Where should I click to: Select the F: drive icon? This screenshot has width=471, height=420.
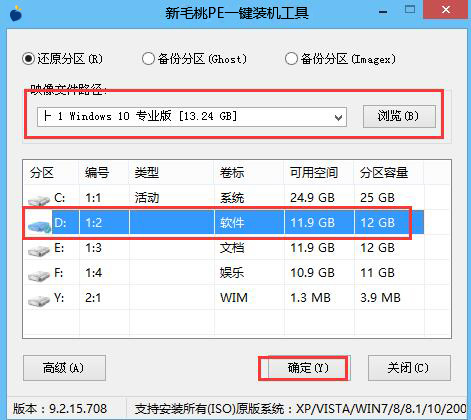tap(39, 275)
